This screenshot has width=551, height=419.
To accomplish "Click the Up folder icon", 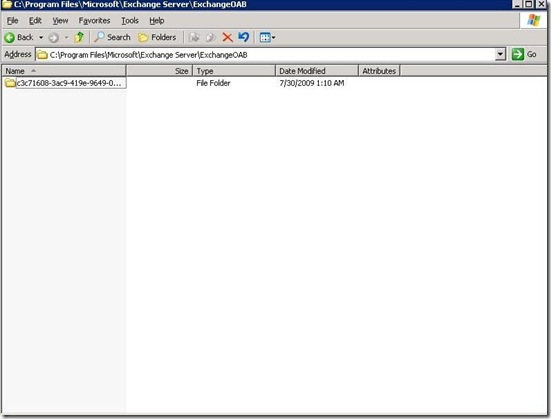I will tap(79, 37).
